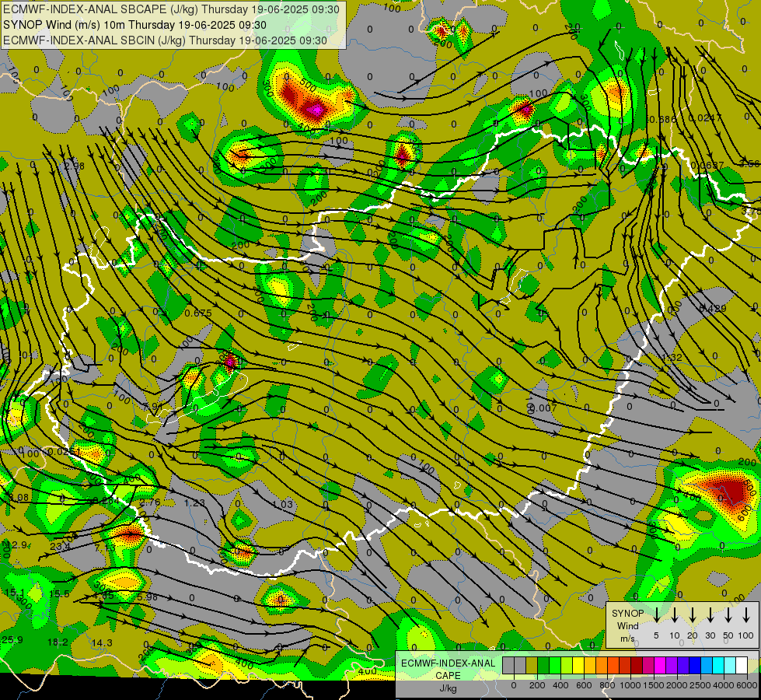761x700 pixels.
Task: Select the olive swatch in CAPE color bar
Action: 532,666
